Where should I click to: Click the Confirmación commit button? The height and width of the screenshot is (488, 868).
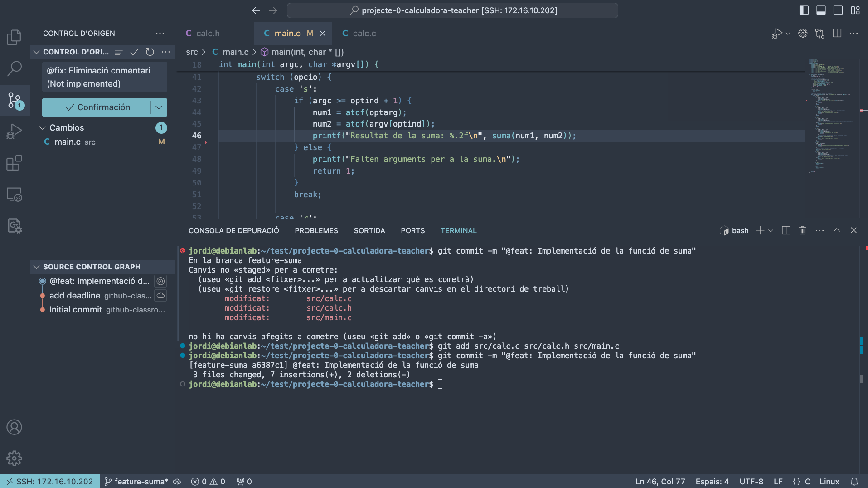coord(97,107)
